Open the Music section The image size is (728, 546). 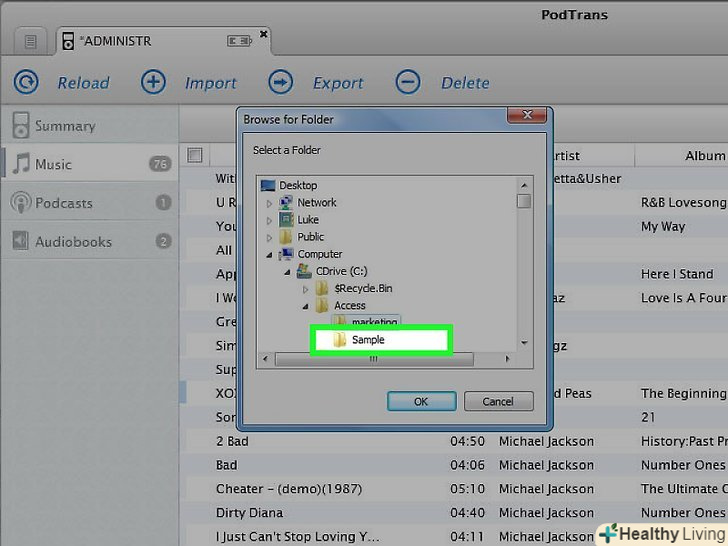coord(90,164)
